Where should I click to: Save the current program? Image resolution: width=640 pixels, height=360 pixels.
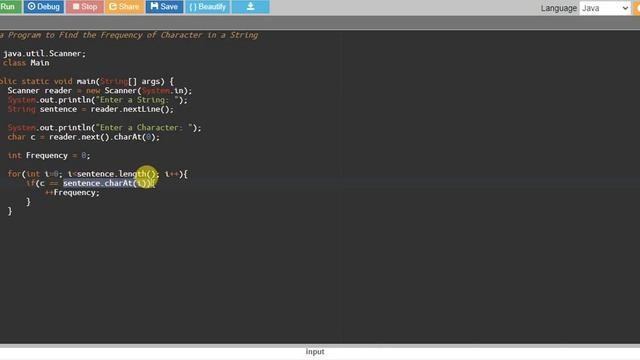164,7
